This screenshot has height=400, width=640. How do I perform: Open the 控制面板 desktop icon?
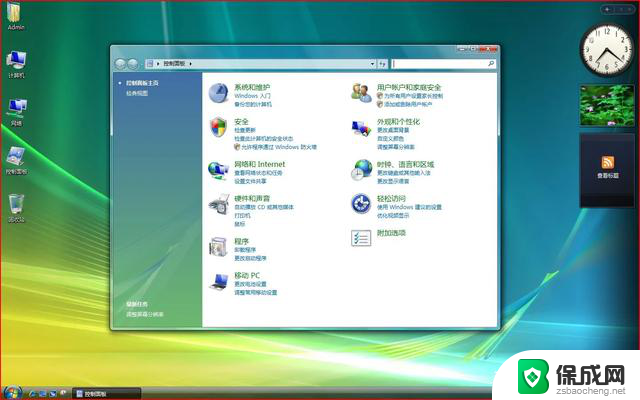point(16,160)
